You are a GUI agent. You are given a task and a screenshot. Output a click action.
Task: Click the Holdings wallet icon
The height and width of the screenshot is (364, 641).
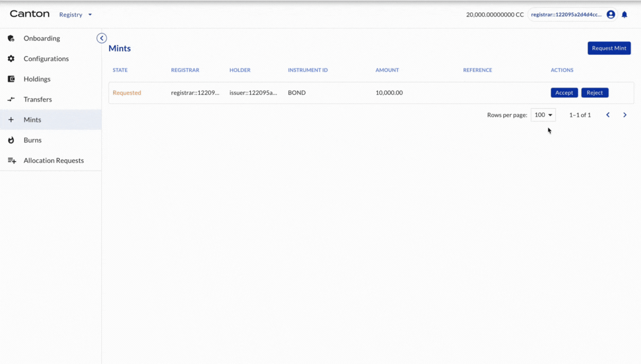tap(11, 79)
